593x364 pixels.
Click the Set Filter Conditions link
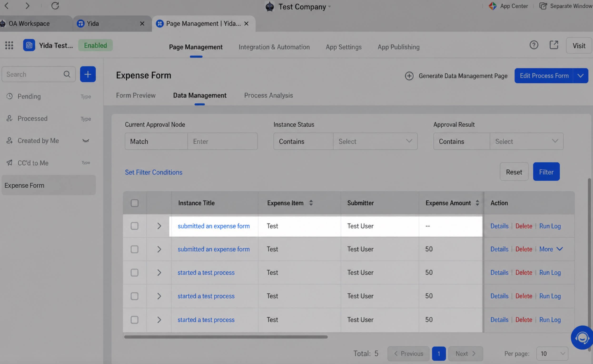pyautogui.click(x=153, y=172)
